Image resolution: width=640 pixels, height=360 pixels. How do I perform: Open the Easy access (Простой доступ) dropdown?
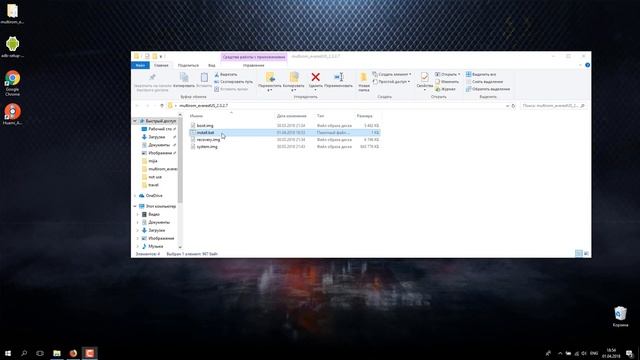click(391, 82)
